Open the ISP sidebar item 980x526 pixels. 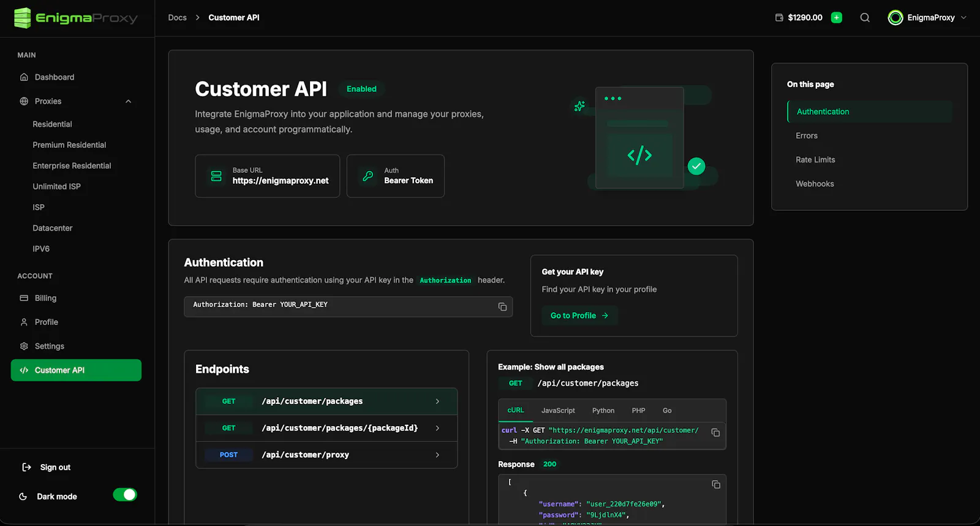pyautogui.click(x=39, y=208)
